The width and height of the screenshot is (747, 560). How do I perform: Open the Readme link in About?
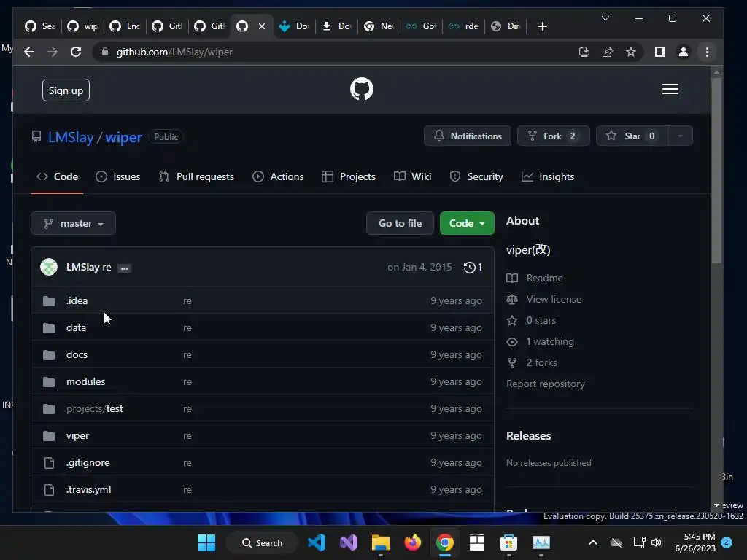(544, 278)
